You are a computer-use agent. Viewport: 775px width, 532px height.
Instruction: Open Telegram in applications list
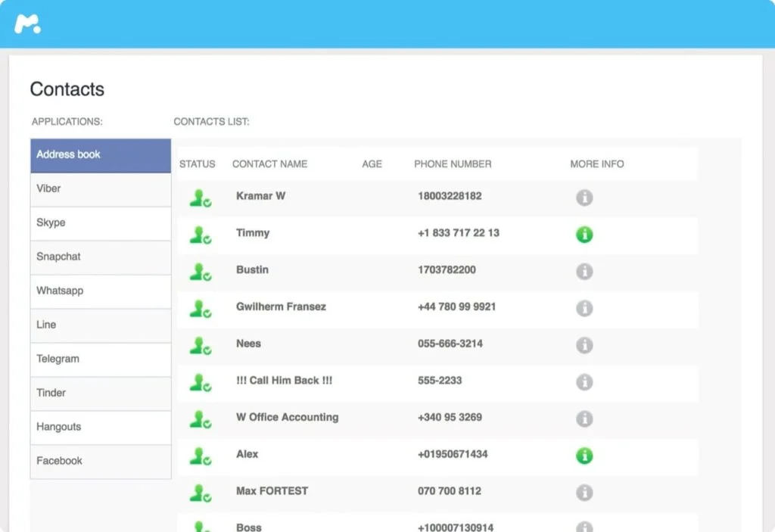coord(101,359)
